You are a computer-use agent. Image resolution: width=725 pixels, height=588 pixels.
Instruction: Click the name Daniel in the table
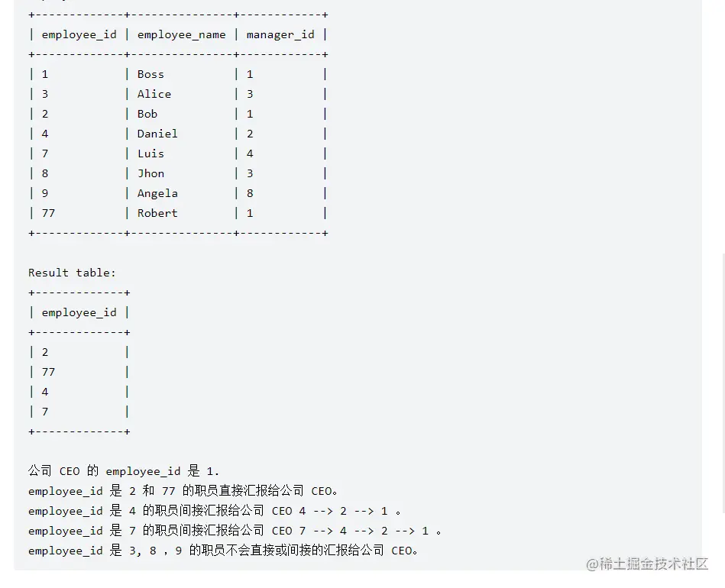(x=157, y=134)
